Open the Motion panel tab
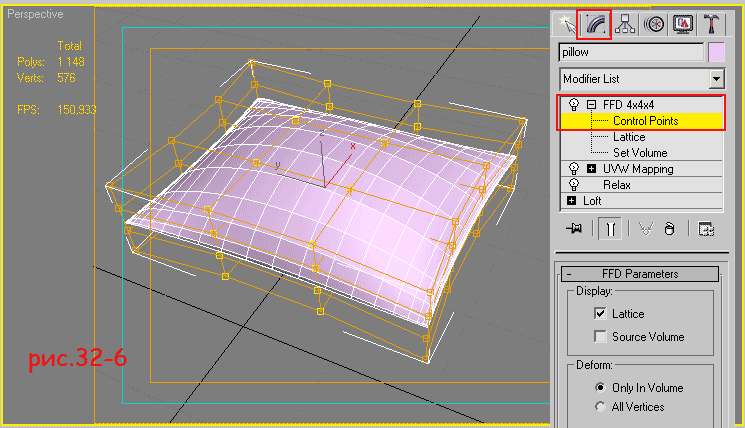The height and width of the screenshot is (428, 745). (655, 23)
